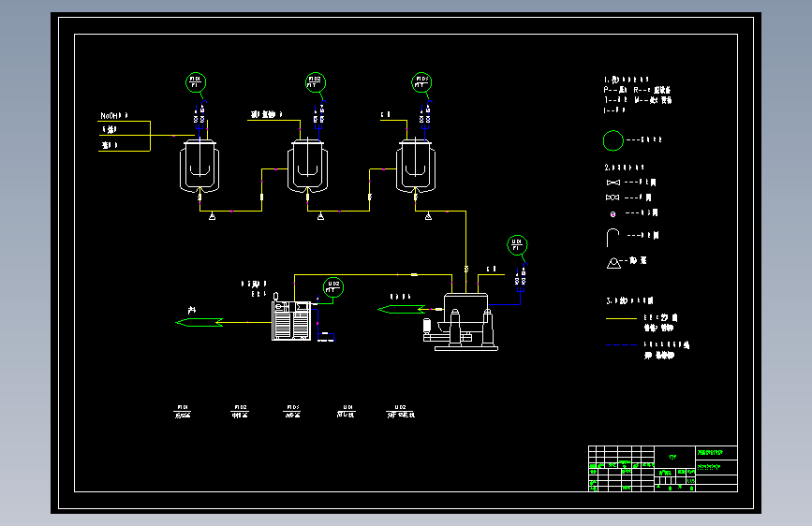This screenshot has height=526, width=812.
Task: Click the label text above the filter press
Action: pyautogui.click(x=254, y=288)
